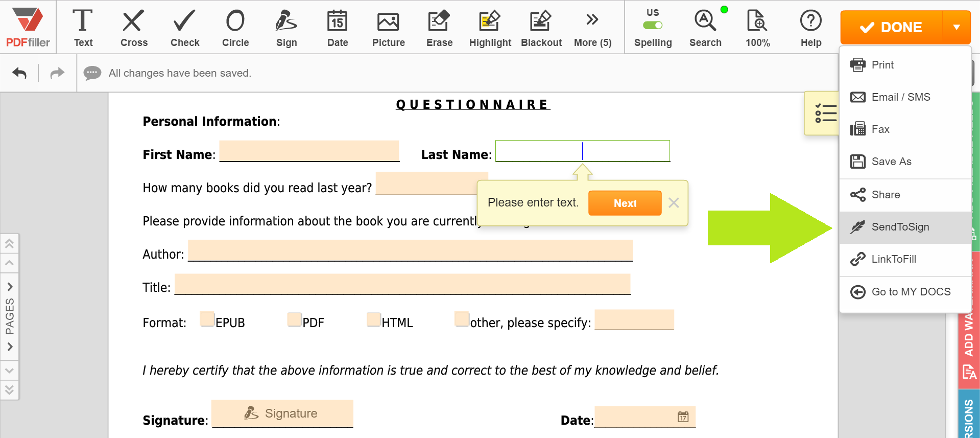Toggle US Spelling check switch
Viewport: 980px width, 438px height.
pyautogui.click(x=653, y=25)
